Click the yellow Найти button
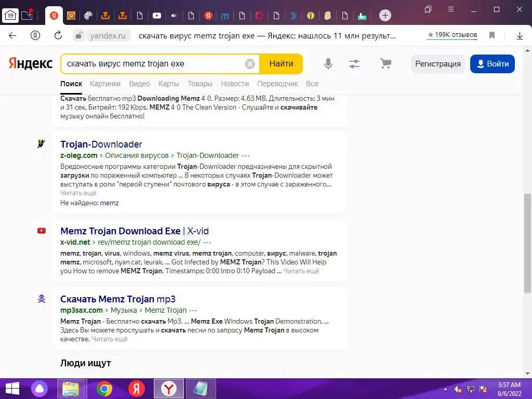Image resolution: width=532 pixels, height=399 pixels. click(281, 64)
